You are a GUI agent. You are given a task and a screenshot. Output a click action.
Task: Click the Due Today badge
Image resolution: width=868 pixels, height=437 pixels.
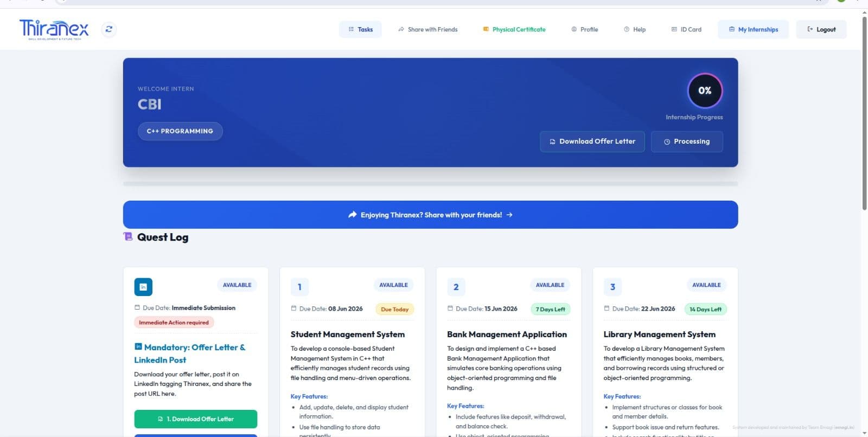pyautogui.click(x=395, y=310)
